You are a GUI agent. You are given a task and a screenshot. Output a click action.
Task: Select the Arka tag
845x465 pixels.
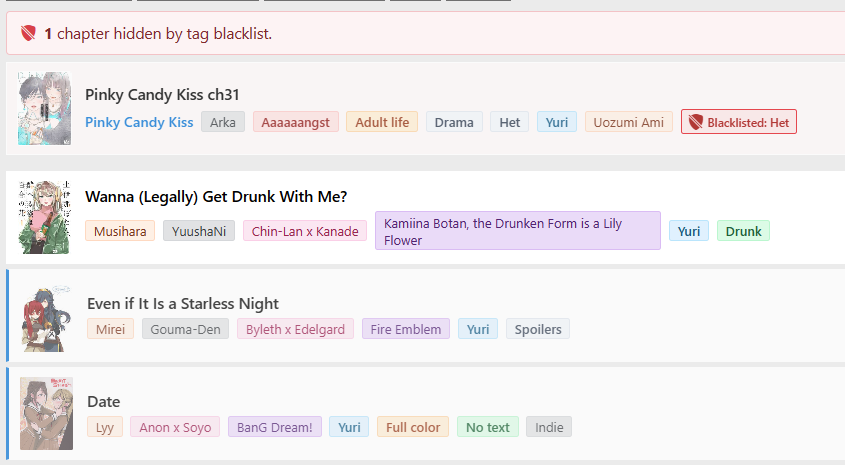(x=223, y=122)
